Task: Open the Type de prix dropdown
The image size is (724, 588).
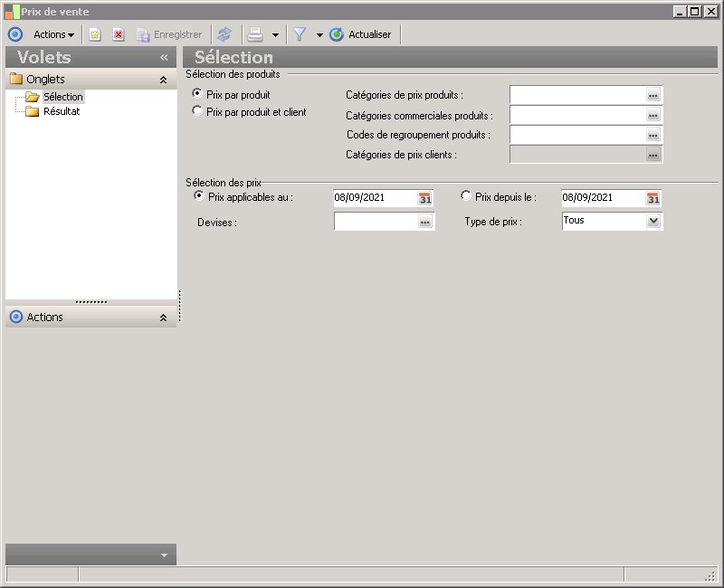Action: [x=653, y=221]
